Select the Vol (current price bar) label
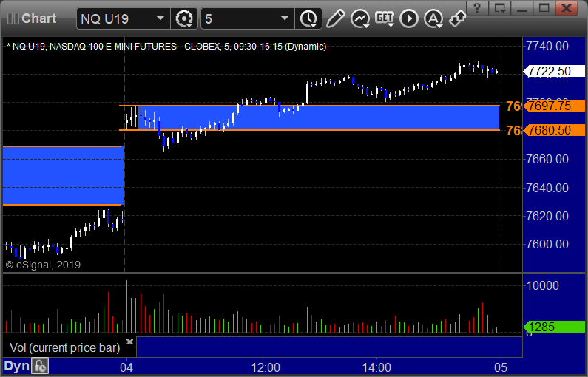This screenshot has height=377, width=588. (x=64, y=347)
